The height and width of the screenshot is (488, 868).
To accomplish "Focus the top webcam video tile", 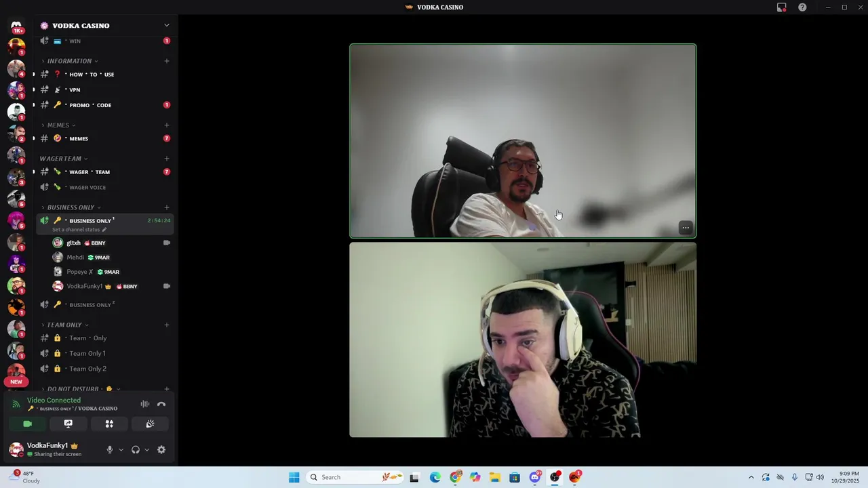I will [523, 141].
